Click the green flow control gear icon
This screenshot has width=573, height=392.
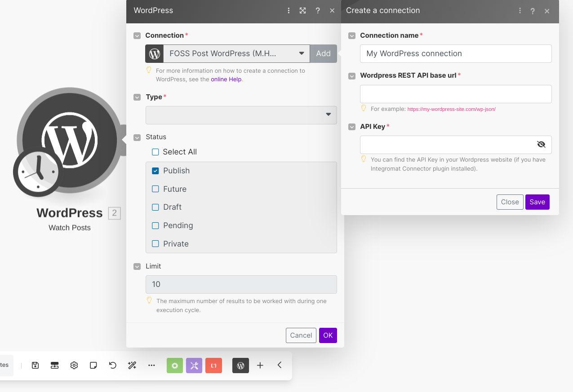(x=175, y=366)
